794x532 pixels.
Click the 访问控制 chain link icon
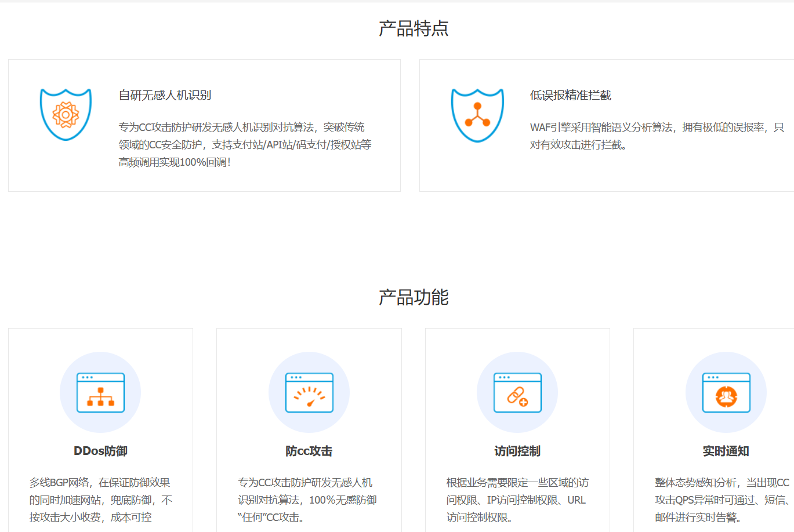click(517, 392)
